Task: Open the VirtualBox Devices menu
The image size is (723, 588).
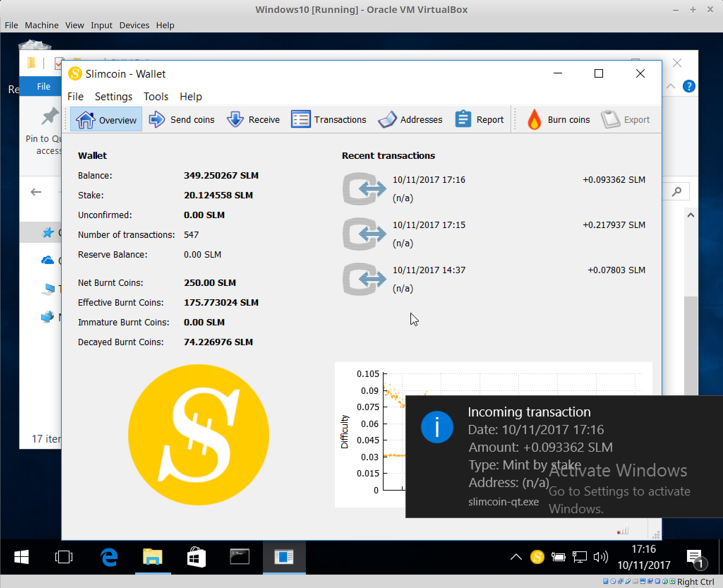Action: point(134,25)
